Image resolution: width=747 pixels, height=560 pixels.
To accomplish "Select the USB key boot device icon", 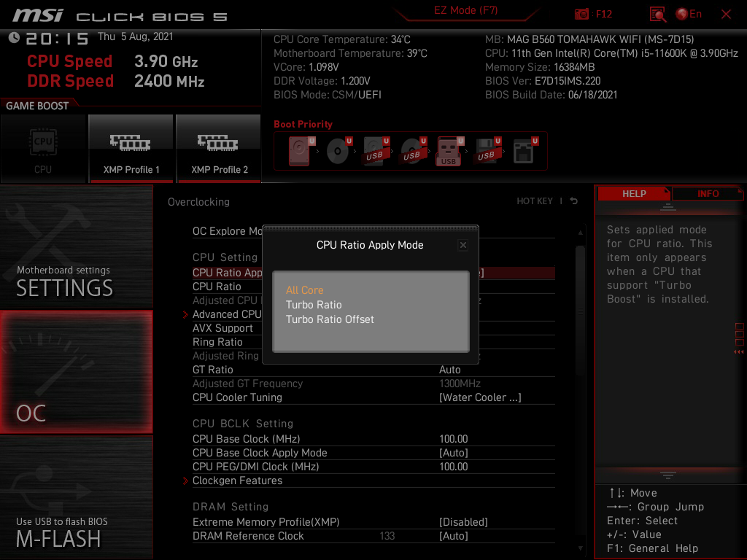I will 449,151.
